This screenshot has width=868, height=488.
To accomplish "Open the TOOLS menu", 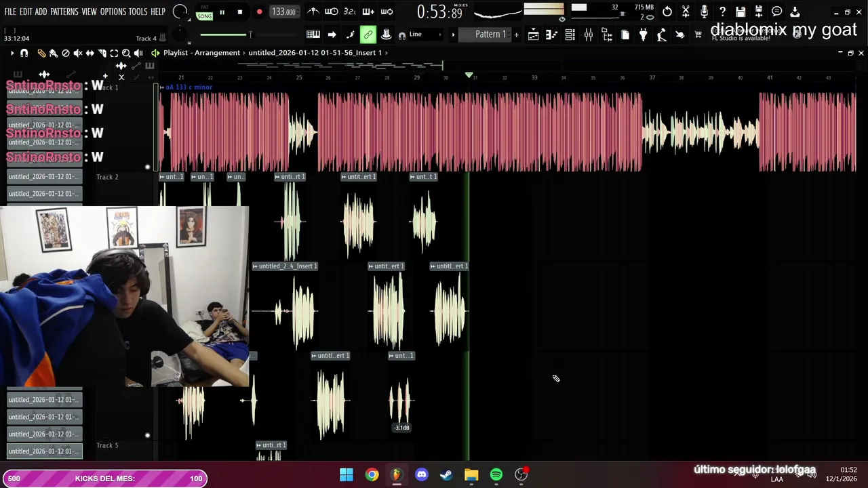I will click(138, 12).
